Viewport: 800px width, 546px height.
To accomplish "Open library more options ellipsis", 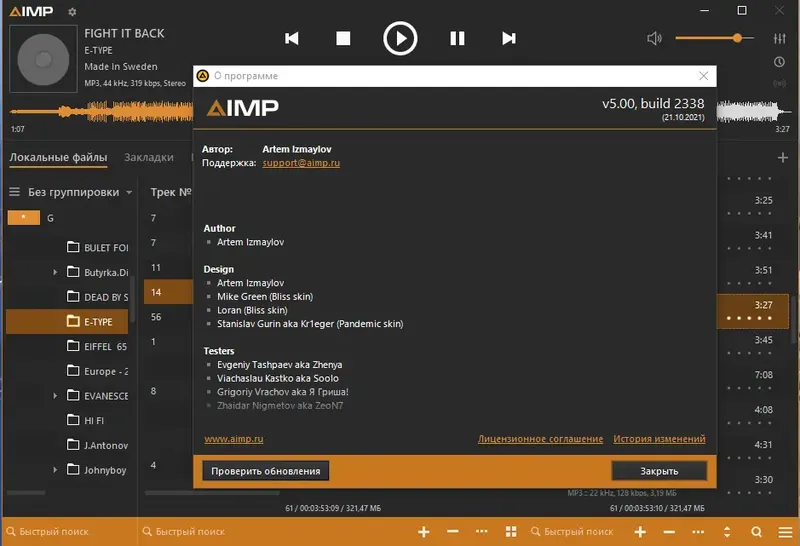I will pos(482,531).
